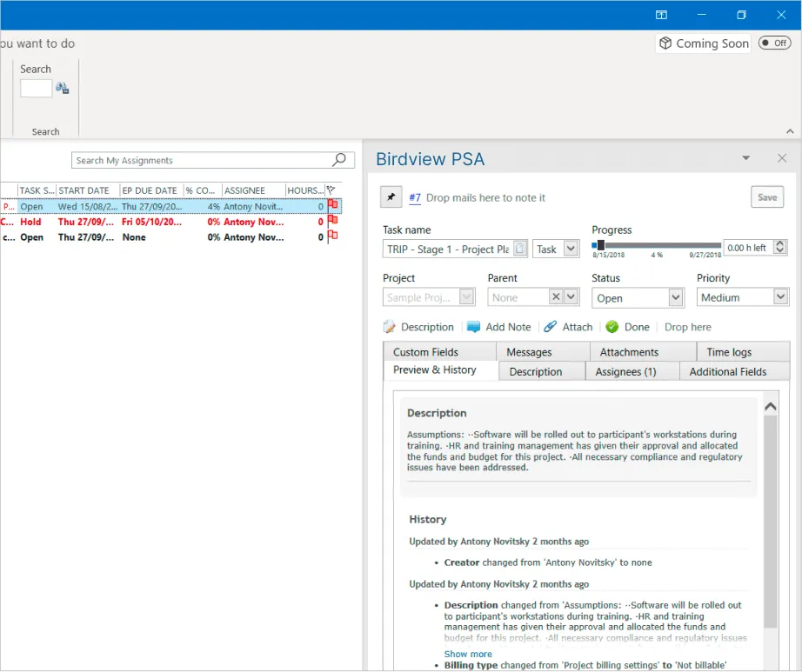Click the magnifier in Search My Assignments
802x672 pixels.
coord(338,160)
